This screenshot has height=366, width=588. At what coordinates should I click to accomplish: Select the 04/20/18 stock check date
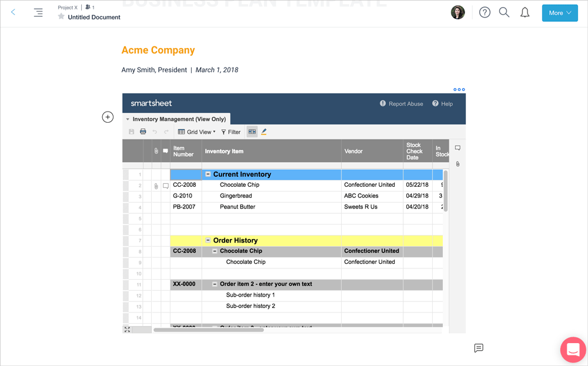pyautogui.click(x=417, y=207)
